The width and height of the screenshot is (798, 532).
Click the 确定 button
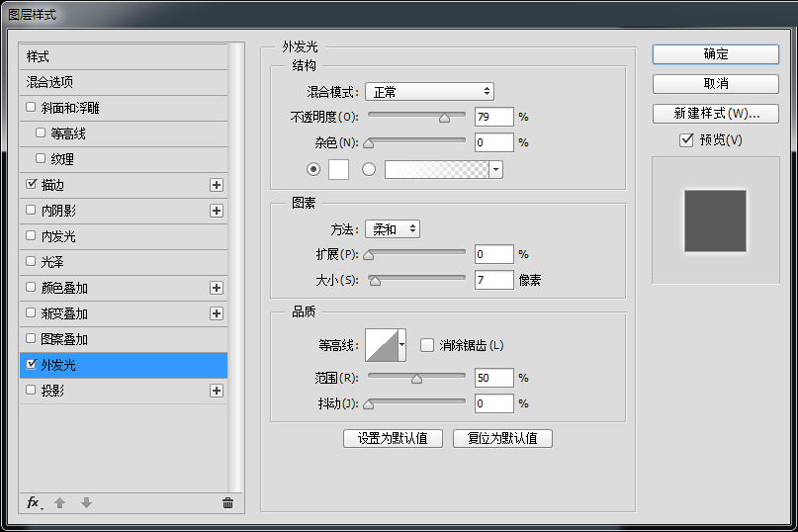click(715, 54)
